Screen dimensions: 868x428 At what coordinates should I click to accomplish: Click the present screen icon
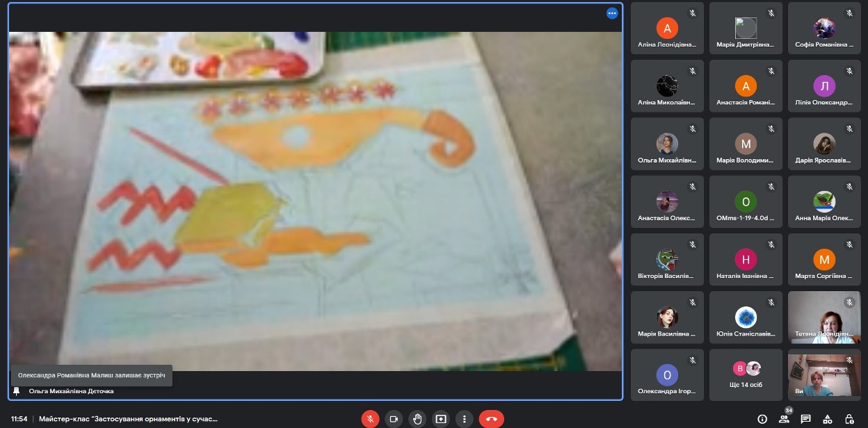(x=440, y=419)
